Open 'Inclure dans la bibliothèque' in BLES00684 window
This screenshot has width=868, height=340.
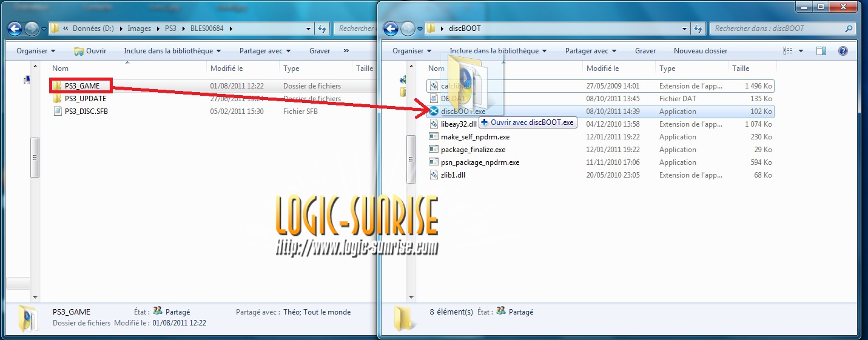(172, 51)
